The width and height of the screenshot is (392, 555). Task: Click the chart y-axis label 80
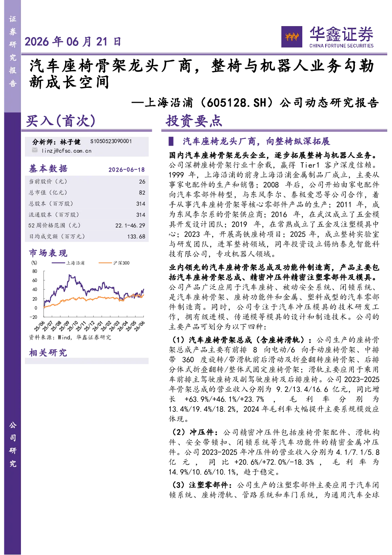tap(35, 271)
